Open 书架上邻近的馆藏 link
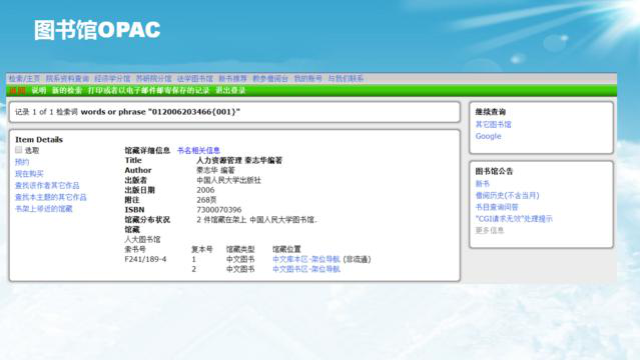This screenshot has width=640, height=360. 44,209
